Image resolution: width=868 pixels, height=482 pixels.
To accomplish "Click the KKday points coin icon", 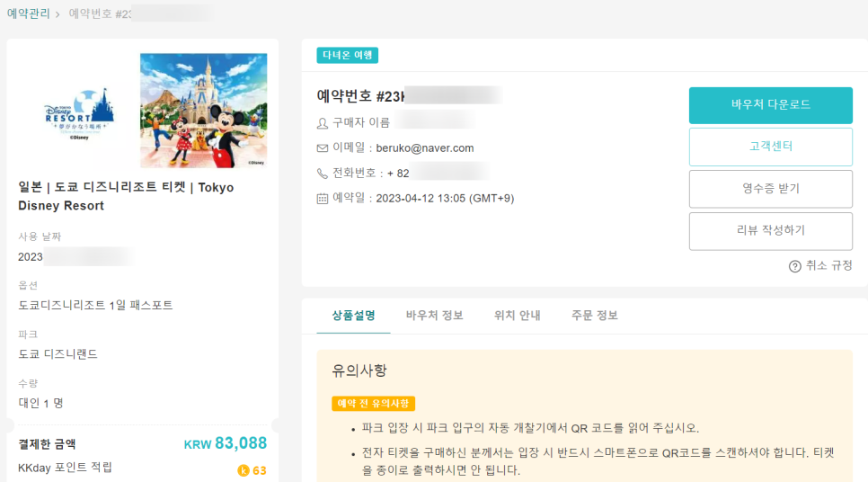I will click(x=243, y=470).
